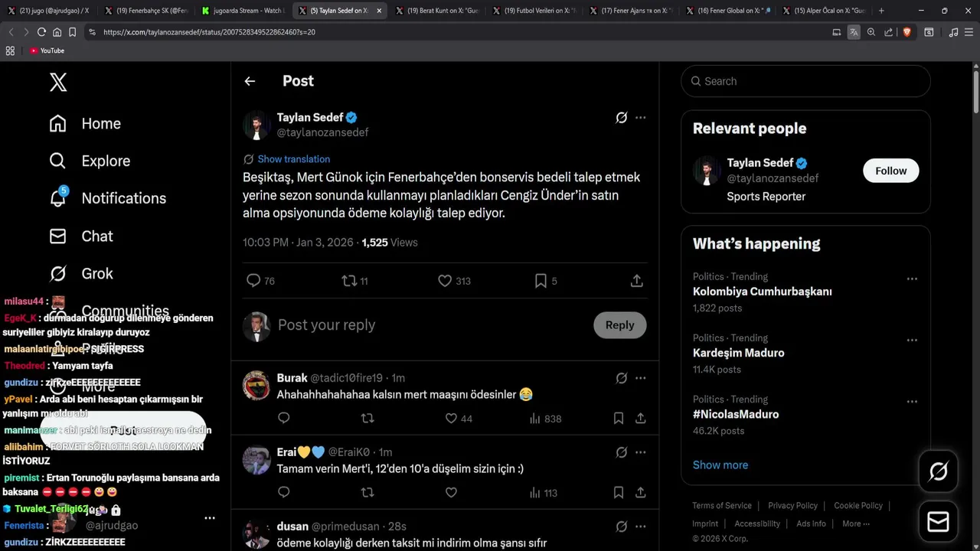The width and height of the screenshot is (980, 551).
Task: Follow Taylan Sedef in Relevant people
Action: click(x=890, y=171)
